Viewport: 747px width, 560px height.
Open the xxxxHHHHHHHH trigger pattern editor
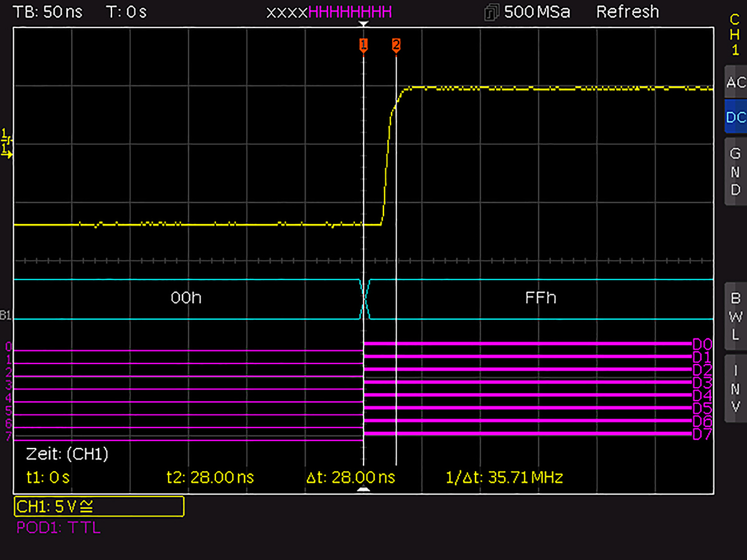click(328, 12)
